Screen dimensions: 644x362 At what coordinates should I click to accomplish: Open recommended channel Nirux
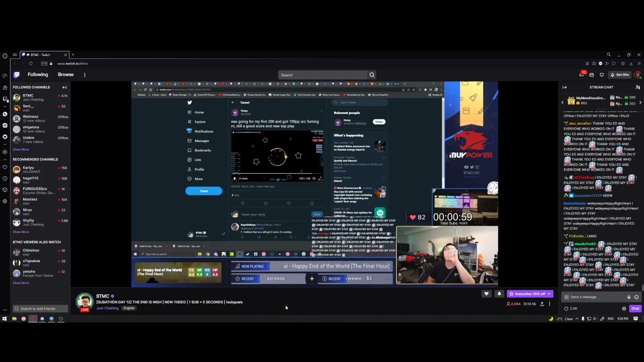[x=40, y=212]
